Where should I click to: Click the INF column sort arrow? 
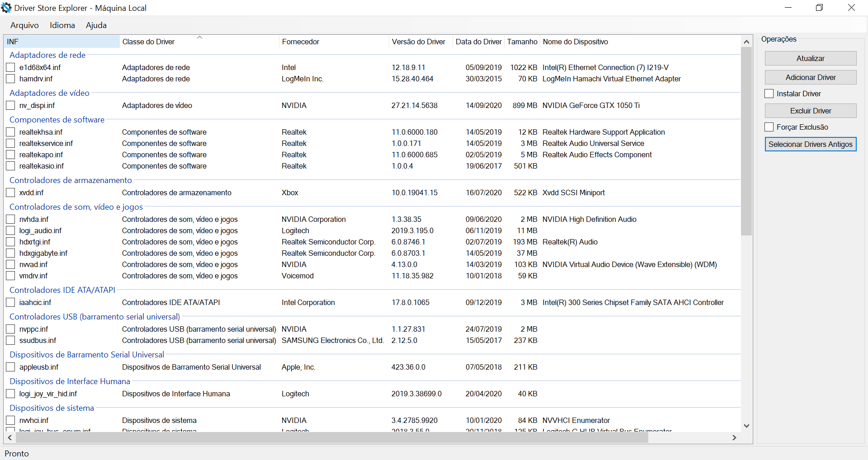click(x=199, y=38)
